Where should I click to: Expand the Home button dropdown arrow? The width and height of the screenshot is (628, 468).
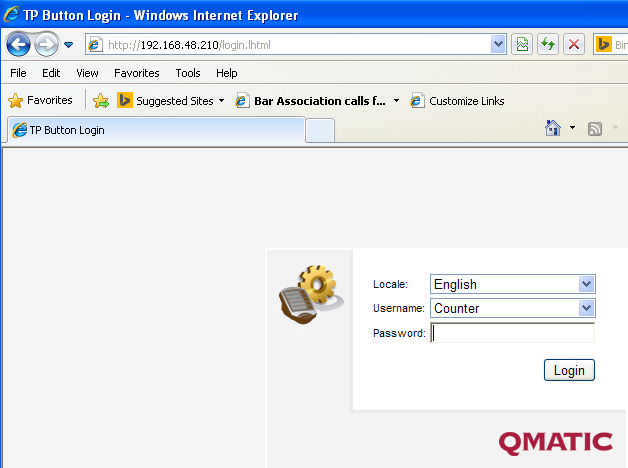point(572,128)
